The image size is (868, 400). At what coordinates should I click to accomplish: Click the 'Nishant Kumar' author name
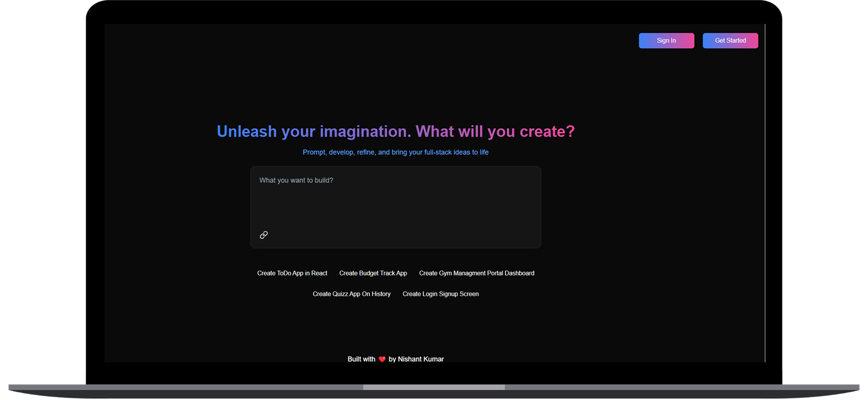pos(421,359)
